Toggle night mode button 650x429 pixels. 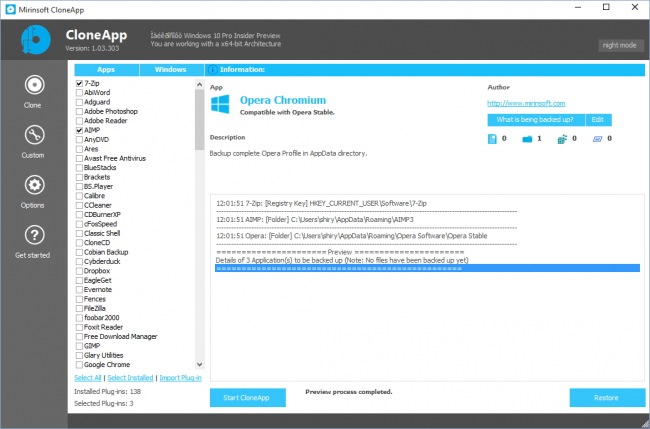coord(621,45)
